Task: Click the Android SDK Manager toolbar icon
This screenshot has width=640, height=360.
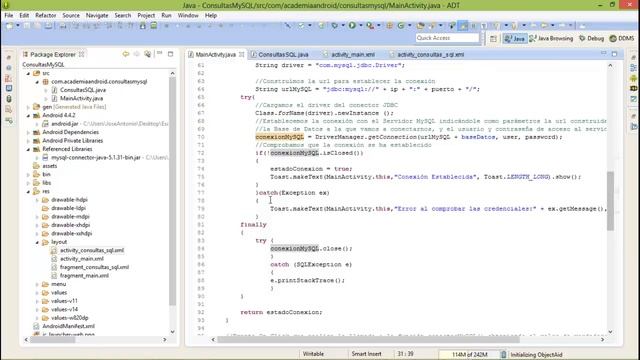Action: [x=142, y=26]
